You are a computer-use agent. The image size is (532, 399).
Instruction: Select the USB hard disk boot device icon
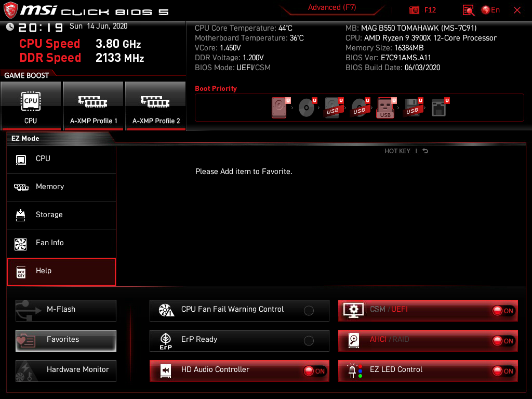(x=333, y=108)
